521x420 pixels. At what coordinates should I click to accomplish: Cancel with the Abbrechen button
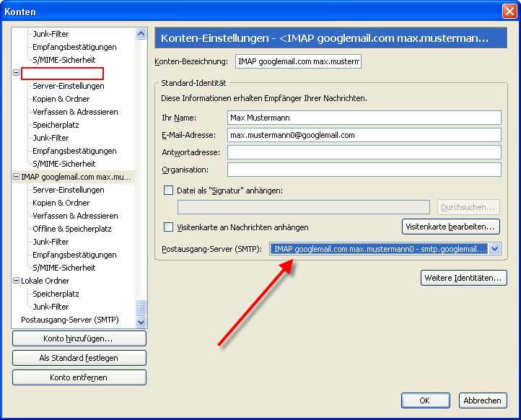[x=483, y=401]
